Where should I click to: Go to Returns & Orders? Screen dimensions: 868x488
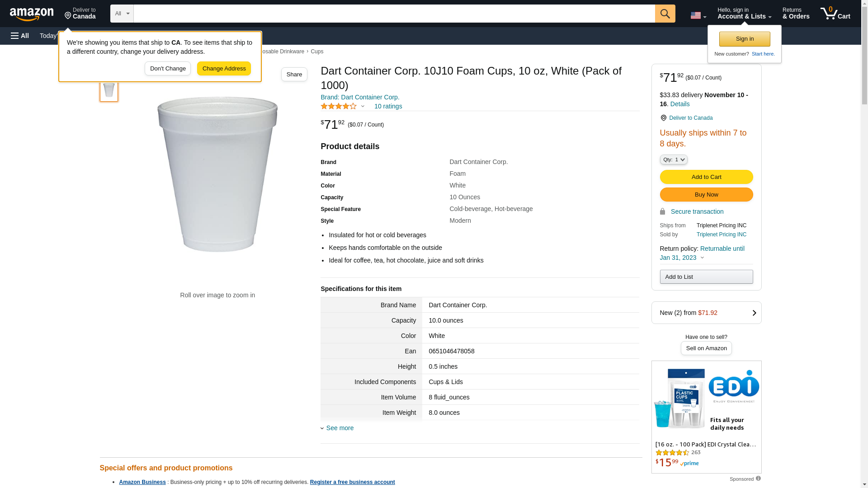796,14
